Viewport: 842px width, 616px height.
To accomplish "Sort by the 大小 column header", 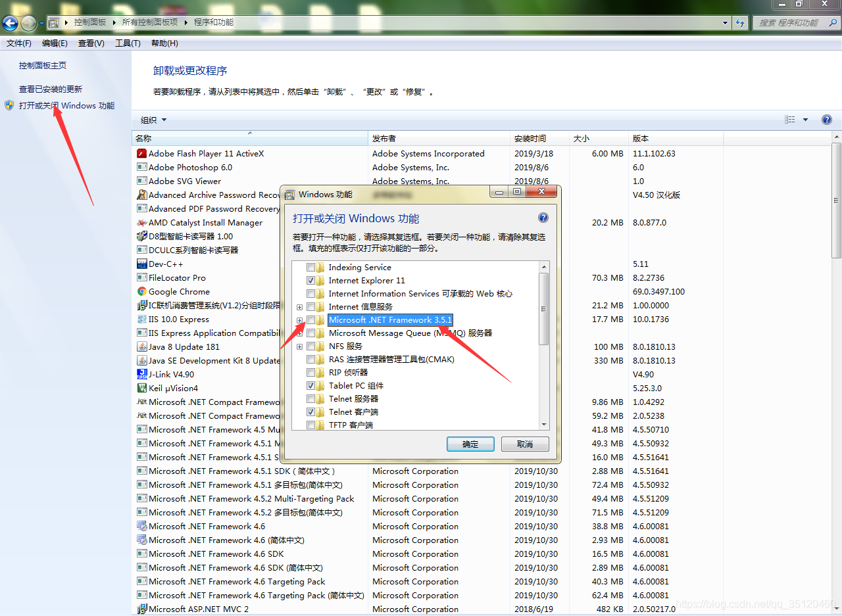I will point(599,138).
